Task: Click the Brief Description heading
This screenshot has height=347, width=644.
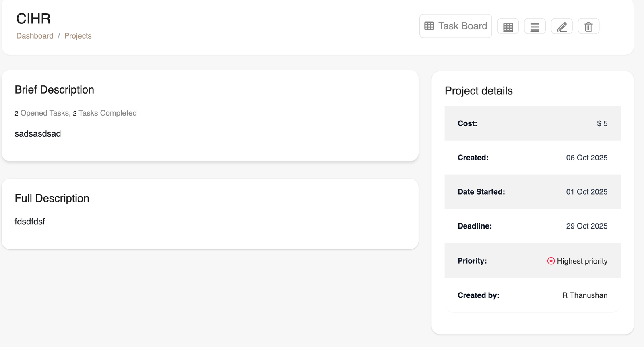Action: (54, 89)
